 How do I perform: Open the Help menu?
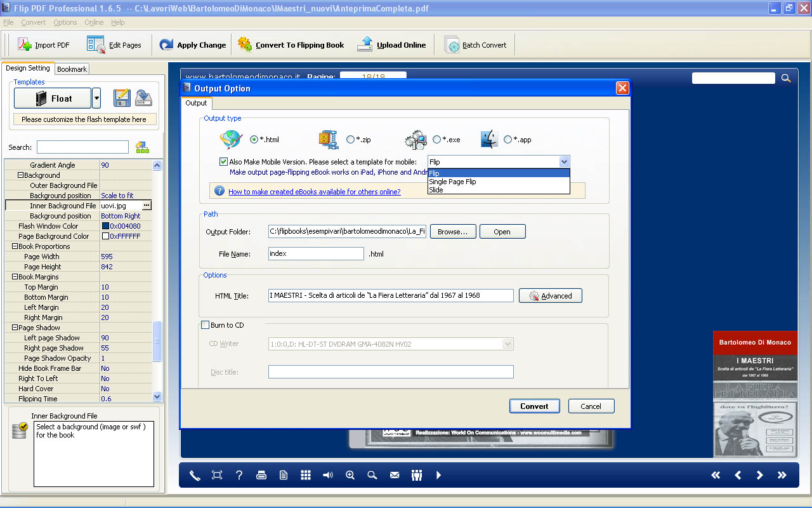pos(118,22)
